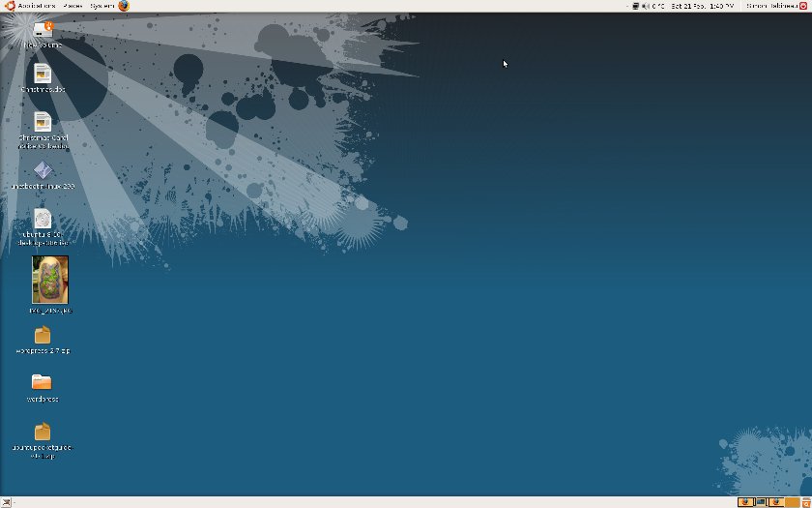This screenshot has height=508, width=812.
Task: Open the user switcher name menu
Action: pyautogui.click(x=771, y=6)
